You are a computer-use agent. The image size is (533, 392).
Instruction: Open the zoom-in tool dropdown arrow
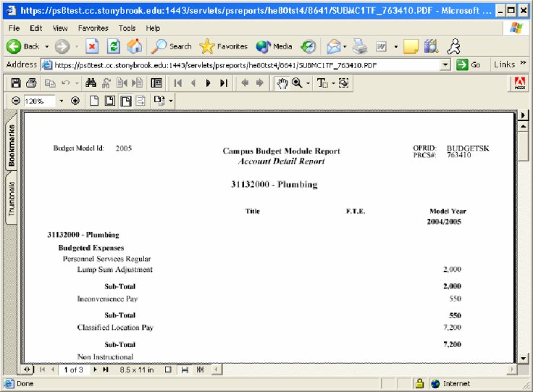309,83
